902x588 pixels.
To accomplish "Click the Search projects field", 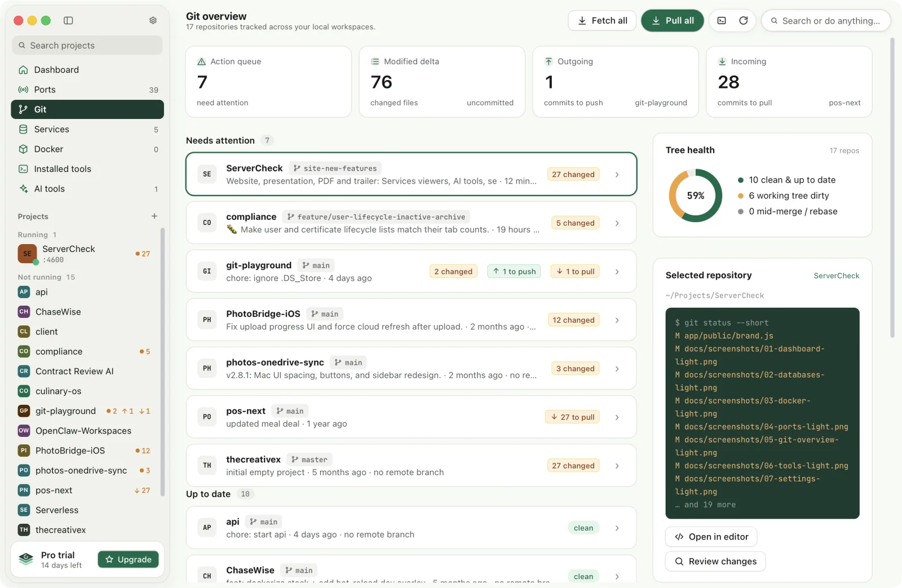I will pyautogui.click(x=87, y=46).
